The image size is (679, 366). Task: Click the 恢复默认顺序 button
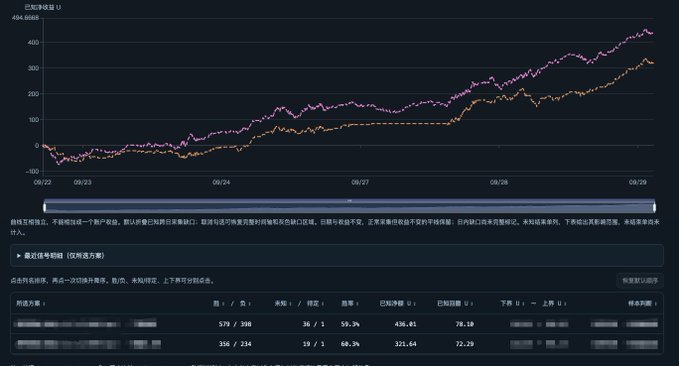click(640, 281)
